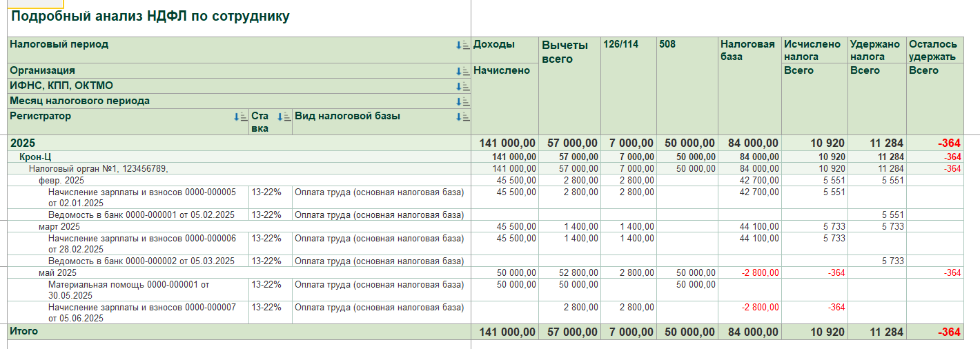Open Начисление зарплаты и взносов 0000-000005
The image size is (980, 349).
[142, 197]
